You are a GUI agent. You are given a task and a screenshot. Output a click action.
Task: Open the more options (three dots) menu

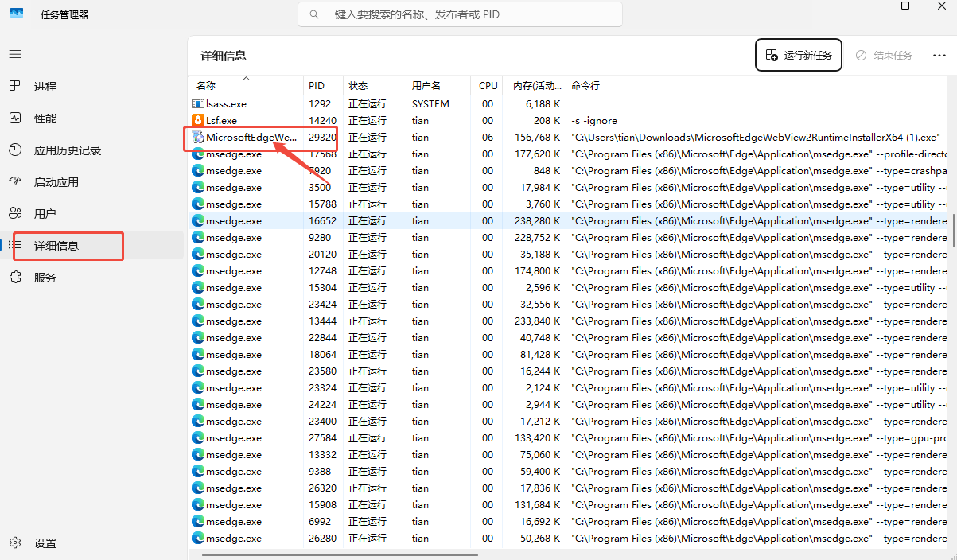939,56
